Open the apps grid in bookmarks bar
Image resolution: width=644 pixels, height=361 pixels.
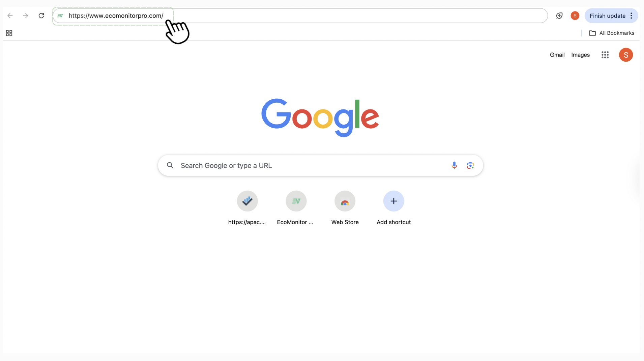click(9, 33)
